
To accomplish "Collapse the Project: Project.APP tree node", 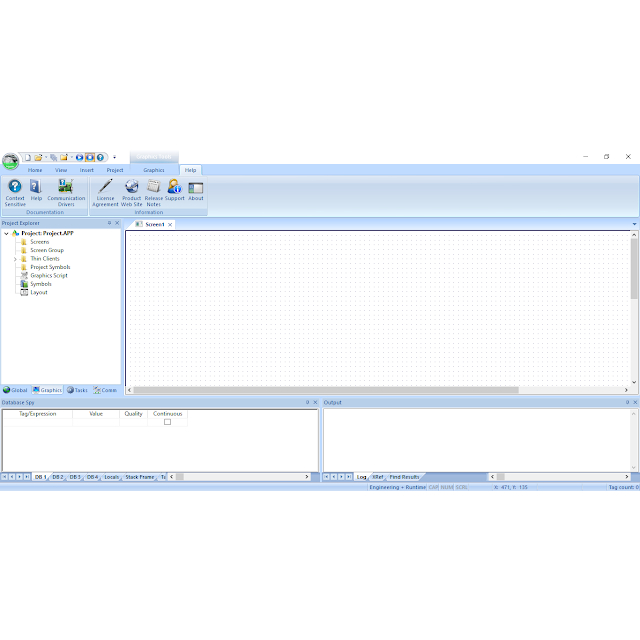I will [x=7, y=233].
